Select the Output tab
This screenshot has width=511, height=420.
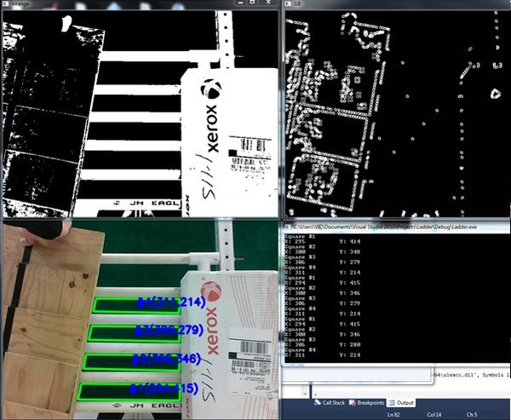point(401,403)
